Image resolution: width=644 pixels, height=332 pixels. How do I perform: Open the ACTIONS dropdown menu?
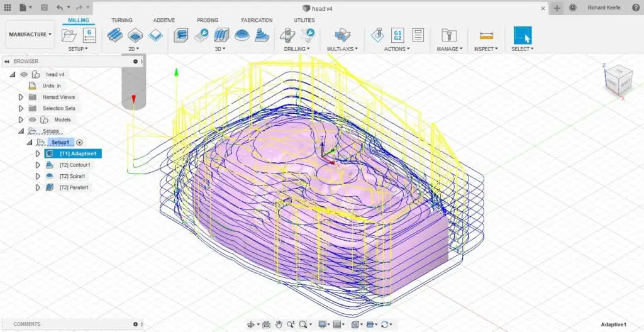[x=397, y=49]
